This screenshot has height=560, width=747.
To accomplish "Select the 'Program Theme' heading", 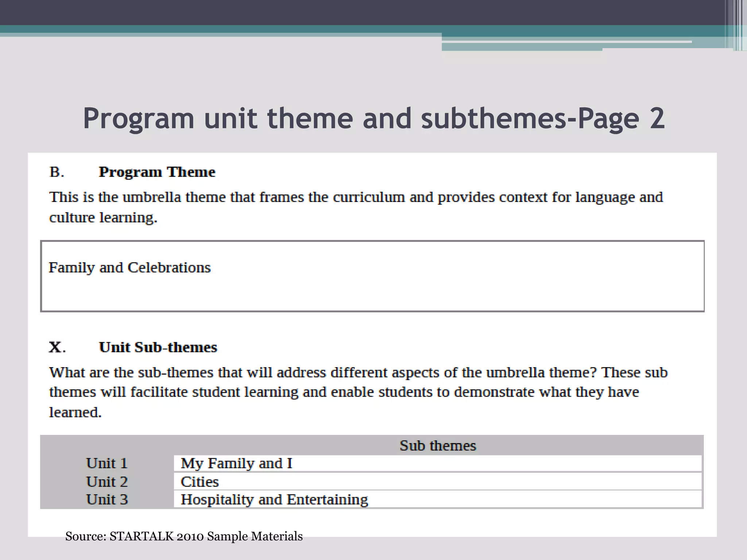I will pos(157,172).
